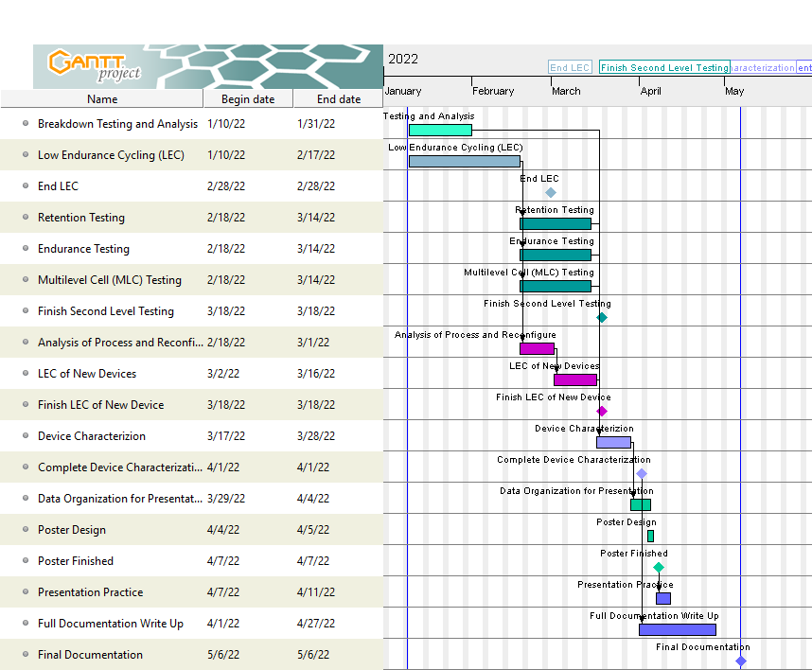
Task: Click the Analysis of Process and Reconfigure bar
Action: pos(537,348)
